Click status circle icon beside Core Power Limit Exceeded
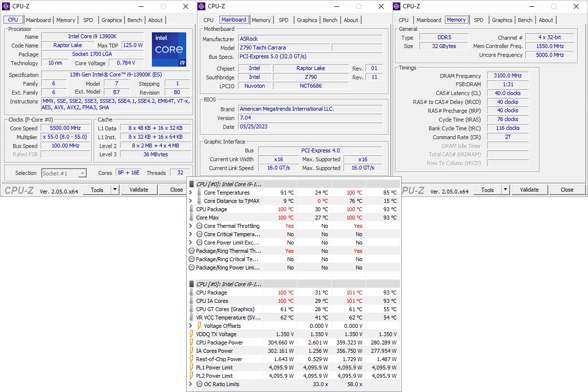Image resolution: width=588 pixels, height=392 pixels. [x=199, y=243]
